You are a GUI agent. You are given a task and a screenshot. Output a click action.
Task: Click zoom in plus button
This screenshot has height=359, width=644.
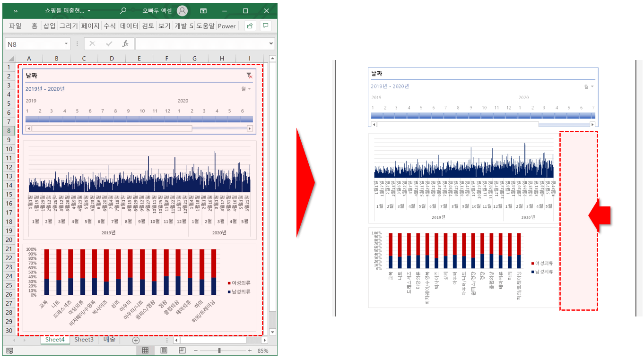pyautogui.click(x=250, y=350)
